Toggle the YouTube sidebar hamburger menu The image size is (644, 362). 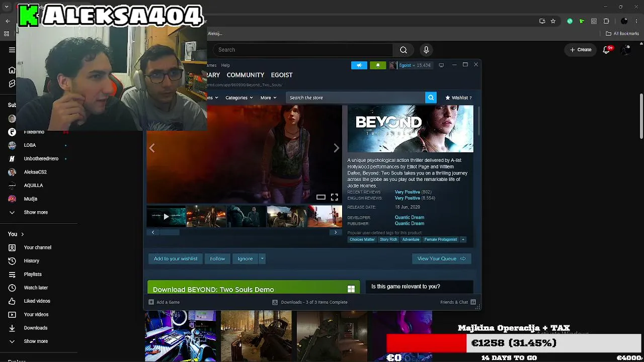(x=12, y=50)
